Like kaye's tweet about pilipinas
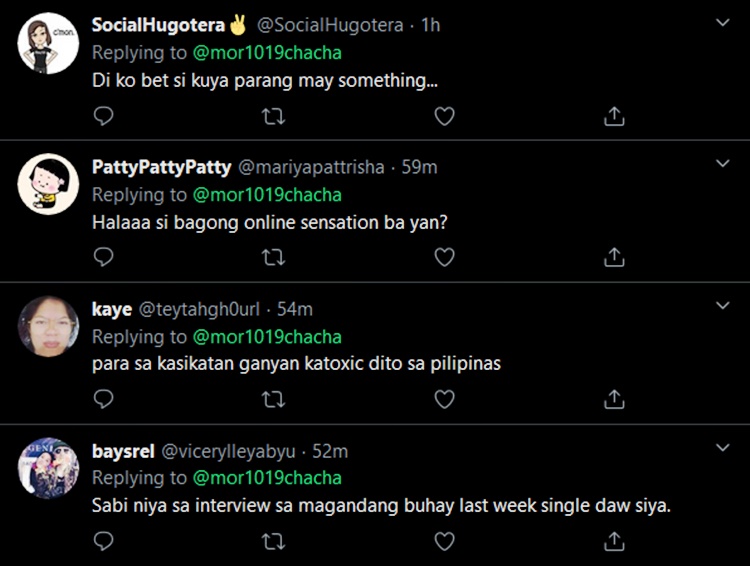 point(444,399)
